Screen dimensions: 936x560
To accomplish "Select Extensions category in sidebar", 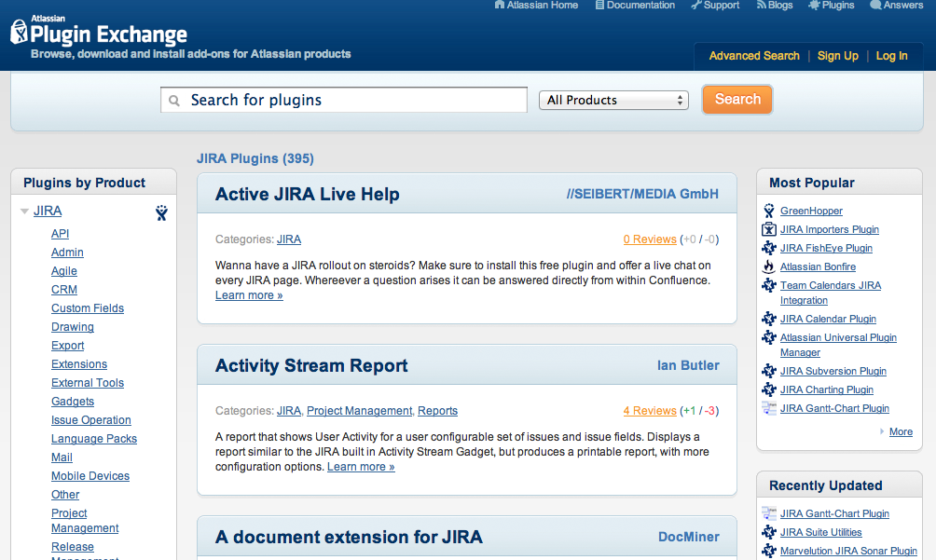I will coord(79,363).
